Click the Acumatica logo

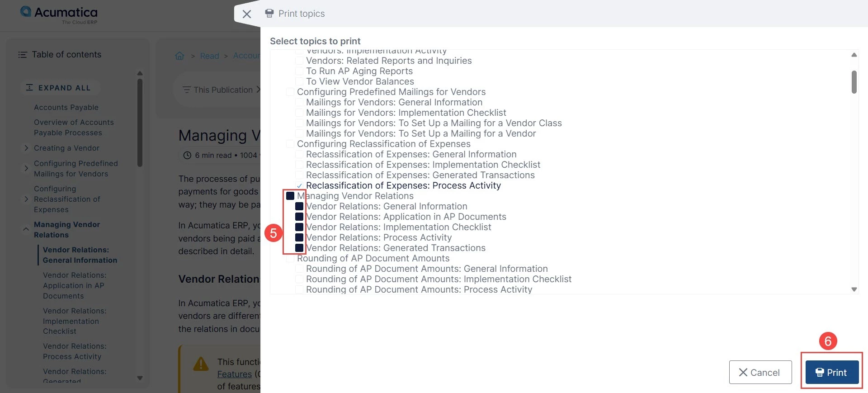click(x=59, y=15)
